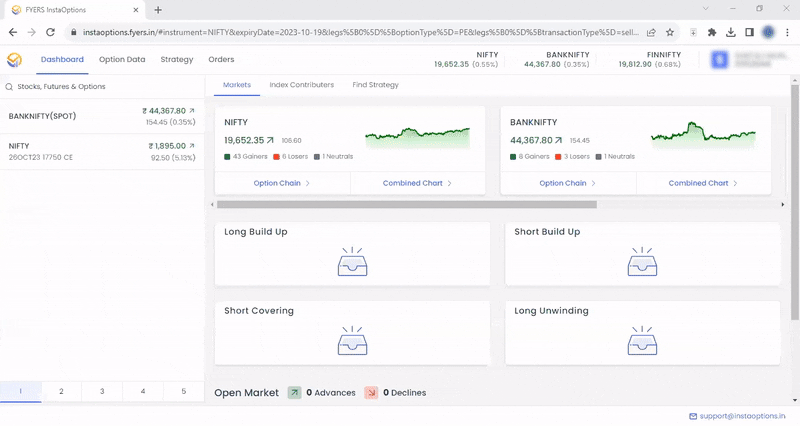The image size is (800, 426).
Task: Click the search magnifier icon
Action: 9,87
